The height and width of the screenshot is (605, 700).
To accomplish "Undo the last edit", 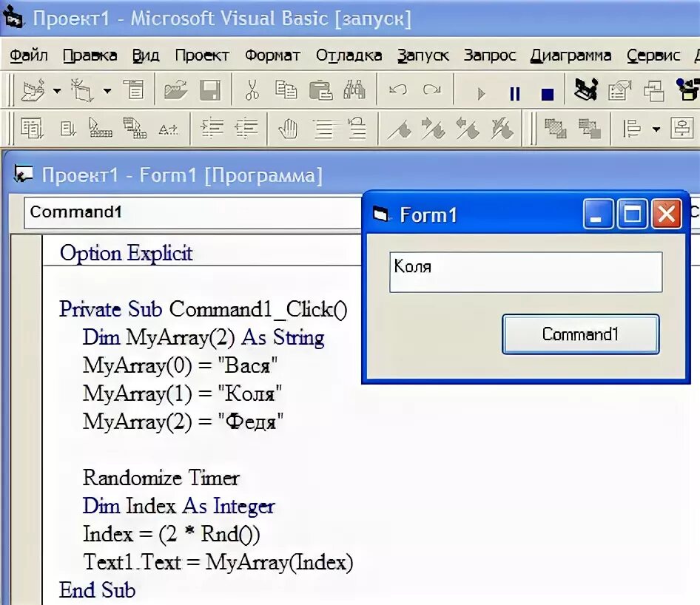I will tap(397, 89).
